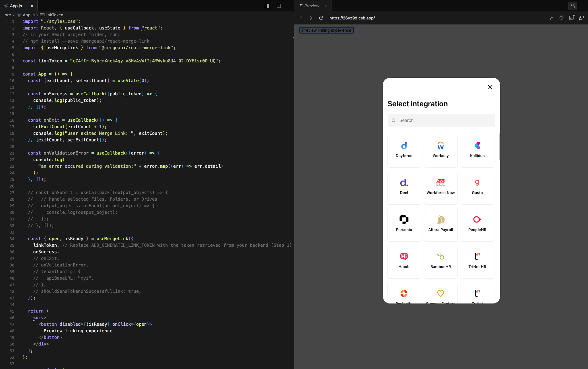Click the Dayforce integration tile
588x369 pixels.
(404, 150)
